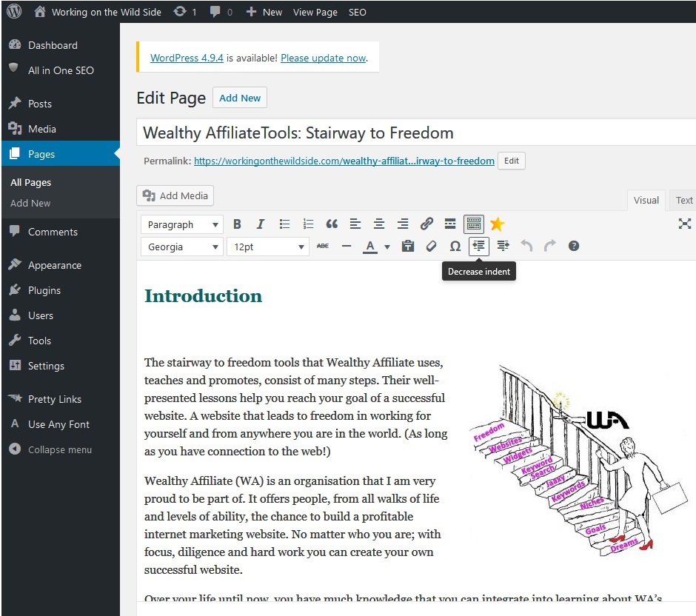Click Please update now link

[x=323, y=58]
